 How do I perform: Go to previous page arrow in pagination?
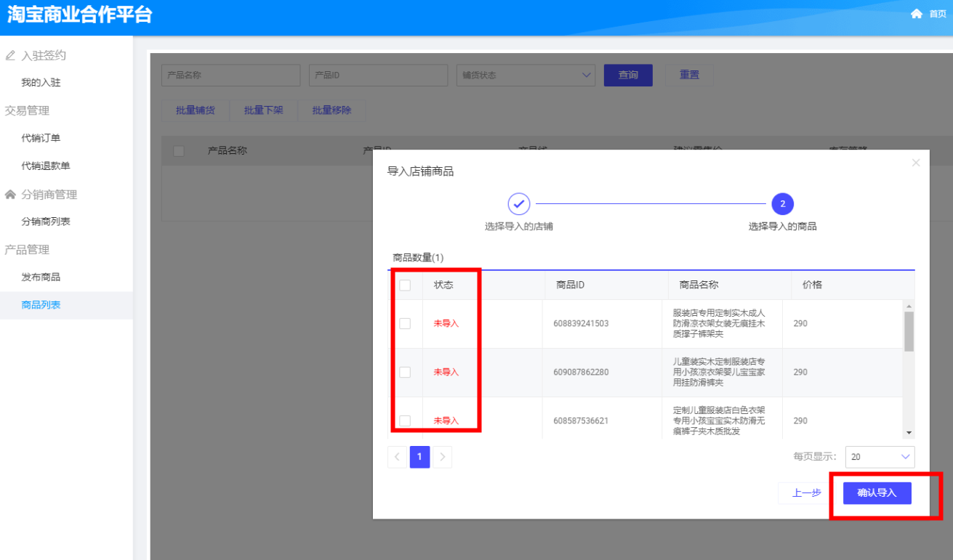coord(398,457)
